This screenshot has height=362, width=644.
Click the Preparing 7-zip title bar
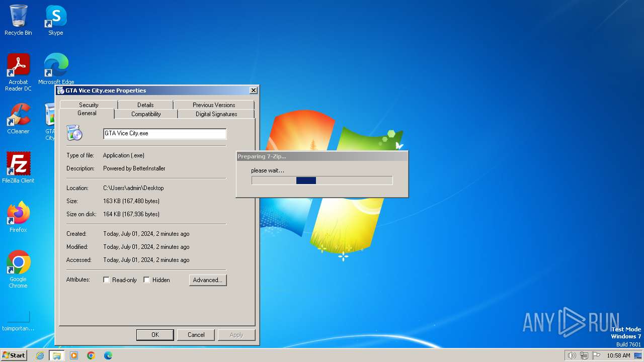click(x=322, y=156)
